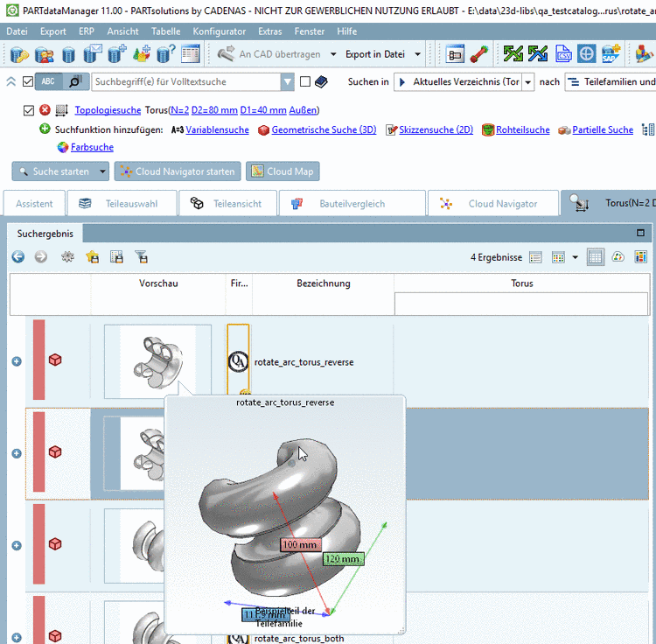
Task: Open the view options dropdown arrow
Action: pyautogui.click(x=576, y=257)
